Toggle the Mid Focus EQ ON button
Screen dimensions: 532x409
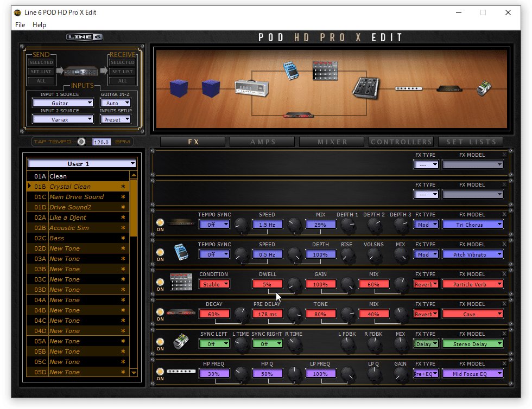click(x=160, y=372)
